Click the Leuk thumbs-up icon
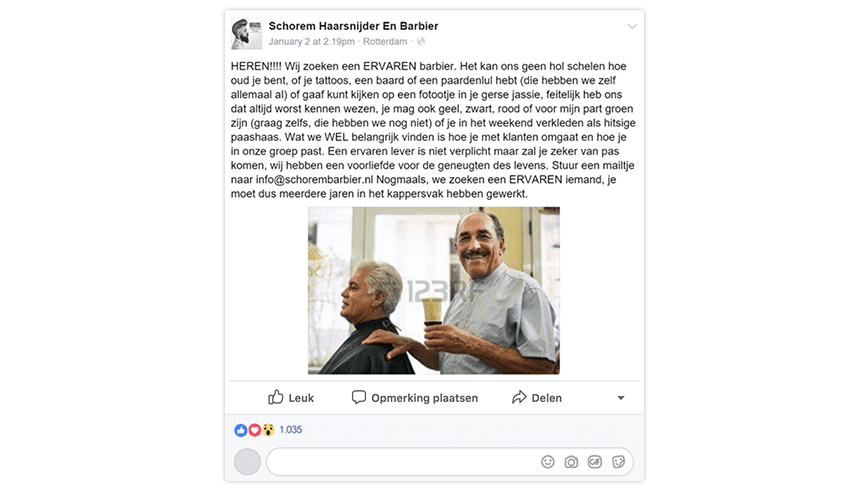Viewport: 860px width, 490px height. [275, 397]
